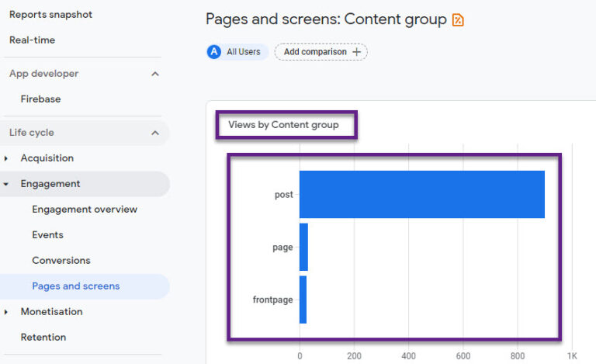Click the blue All Users avatar icon

click(x=214, y=52)
